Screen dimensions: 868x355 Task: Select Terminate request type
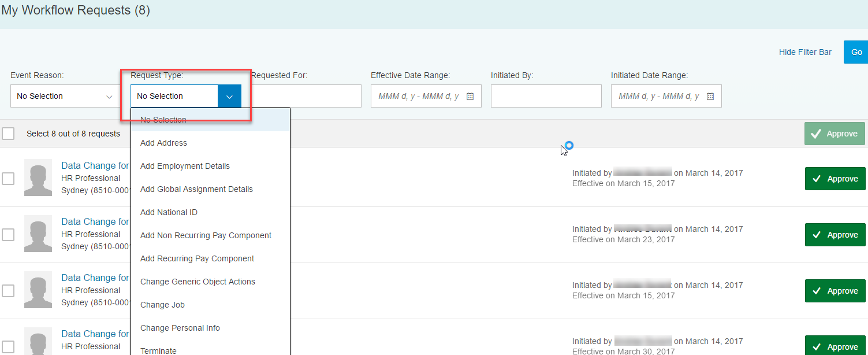(211, 347)
